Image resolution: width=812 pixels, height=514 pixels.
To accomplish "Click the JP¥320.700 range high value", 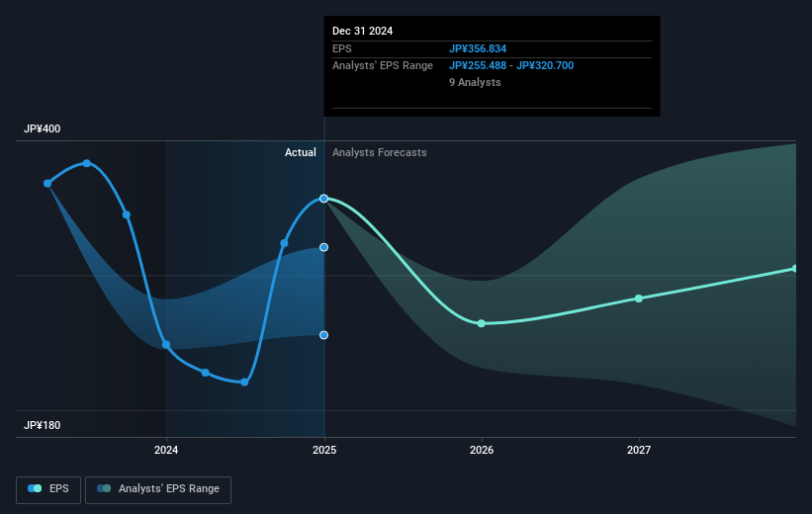I will 545,66.
